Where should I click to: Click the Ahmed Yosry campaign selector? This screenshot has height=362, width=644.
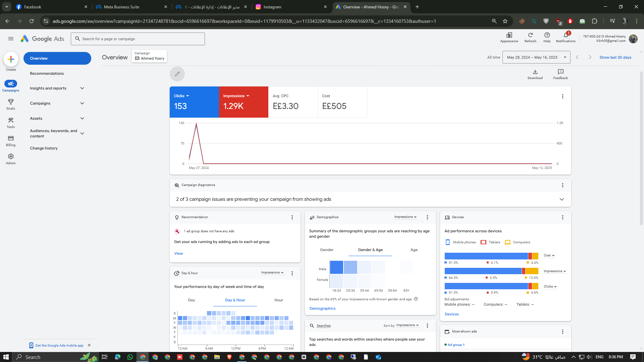tap(149, 56)
